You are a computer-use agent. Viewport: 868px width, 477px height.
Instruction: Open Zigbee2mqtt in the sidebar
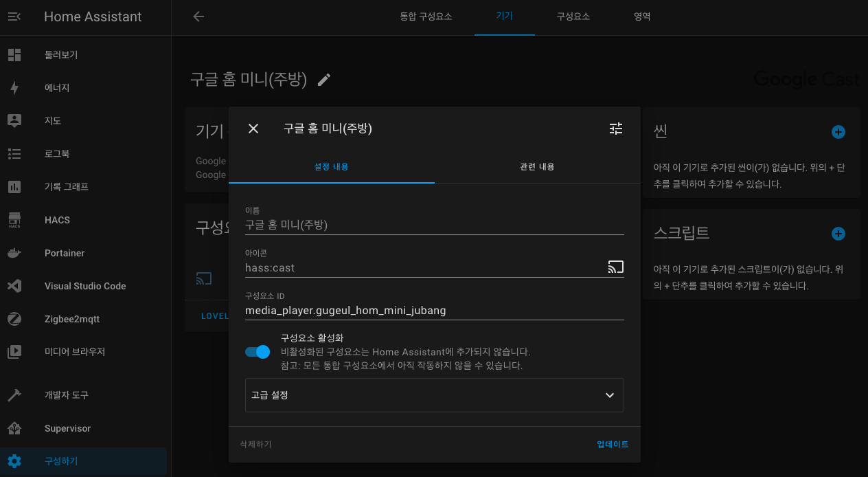pyautogui.click(x=84, y=319)
